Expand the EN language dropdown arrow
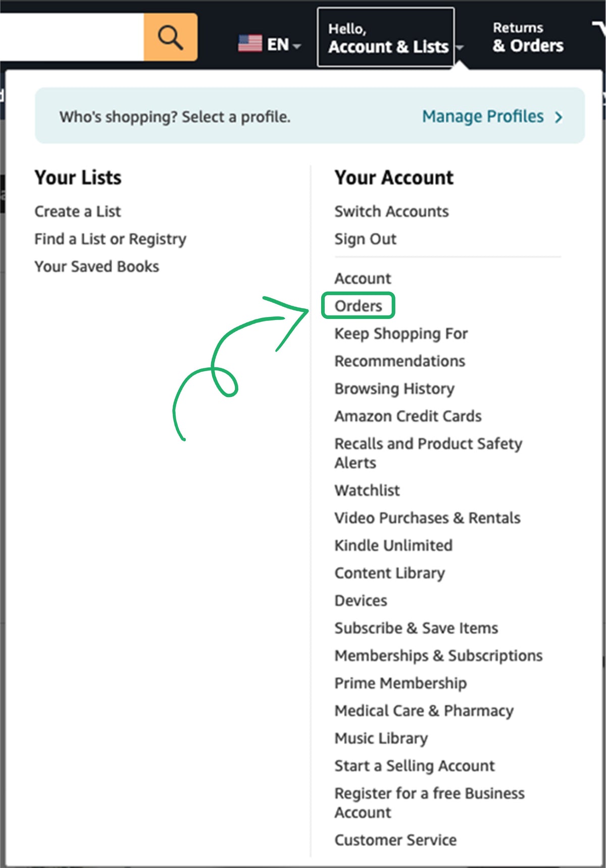Image resolution: width=606 pixels, height=868 pixels. (x=297, y=46)
